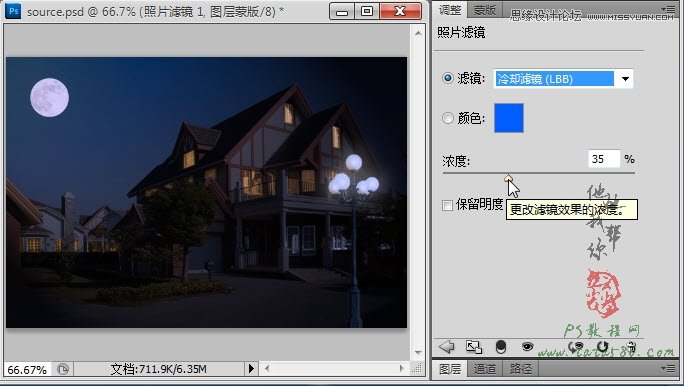
Task: Toggle adjustment layer visibility eye icon
Action: tap(527, 347)
